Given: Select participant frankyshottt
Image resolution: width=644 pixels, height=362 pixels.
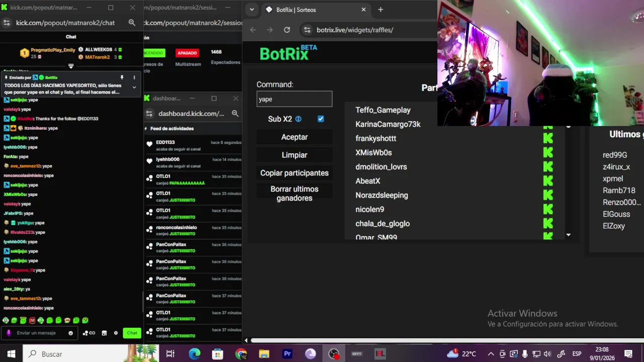Looking at the screenshot, I should (376, 138).
